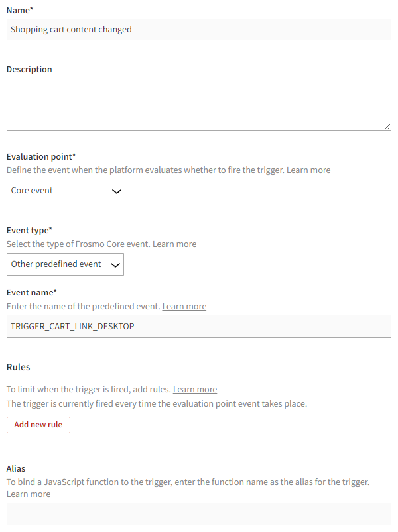Click the Name field showing Shopping cart content changed
This screenshot has width=398, height=532.
199,29
